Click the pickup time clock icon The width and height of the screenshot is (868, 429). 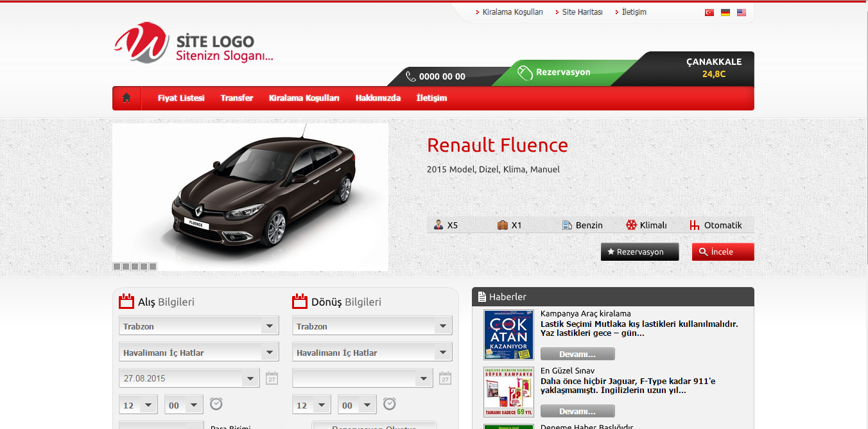(216, 404)
